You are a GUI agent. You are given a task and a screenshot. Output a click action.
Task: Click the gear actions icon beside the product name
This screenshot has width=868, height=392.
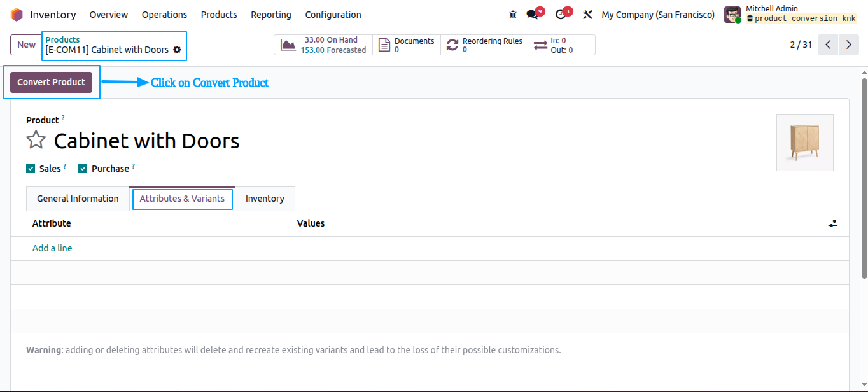coord(177,50)
